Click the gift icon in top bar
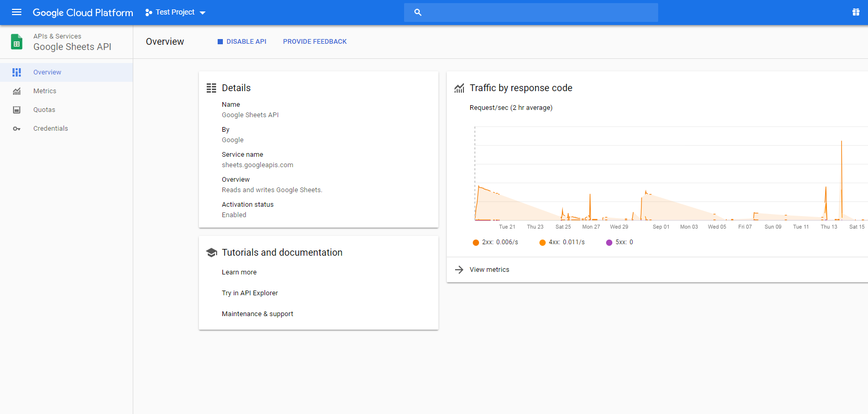The width and height of the screenshot is (868, 414). tap(856, 12)
